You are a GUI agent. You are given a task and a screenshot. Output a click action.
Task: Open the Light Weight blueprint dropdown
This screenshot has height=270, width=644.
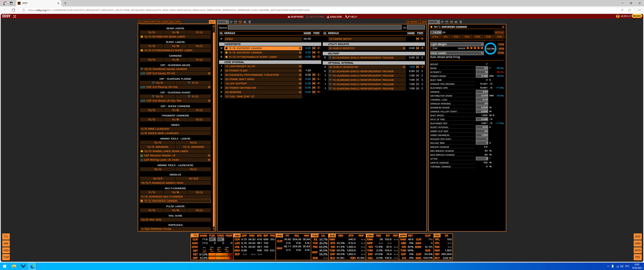click(456, 44)
